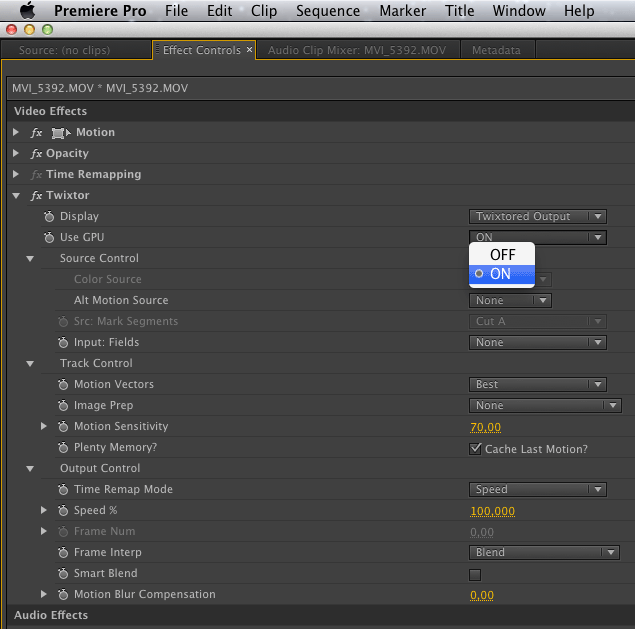Screen dimensions: 635x629
Task: Open the Marker menu
Action: [x=403, y=11]
